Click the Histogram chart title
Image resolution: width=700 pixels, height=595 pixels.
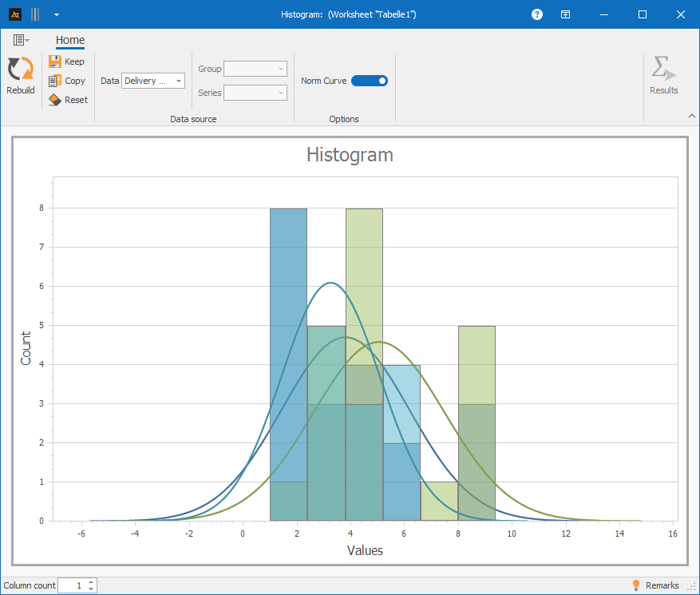(x=350, y=155)
